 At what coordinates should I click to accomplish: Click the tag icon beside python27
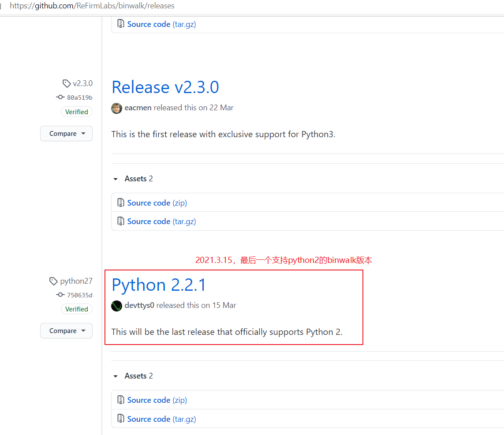[x=53, y=281]
